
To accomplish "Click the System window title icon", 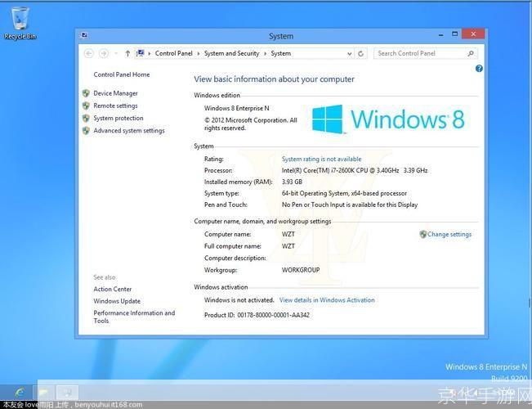I will tap(84, 35).
